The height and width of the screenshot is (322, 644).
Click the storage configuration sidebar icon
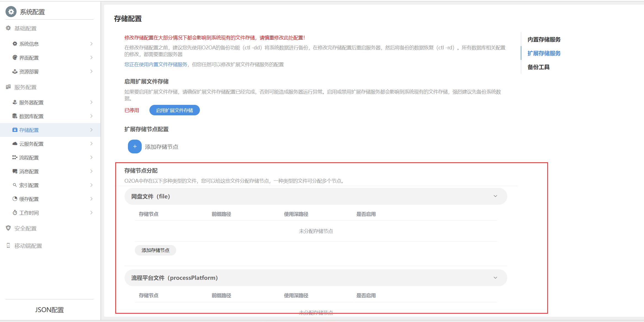15,130
